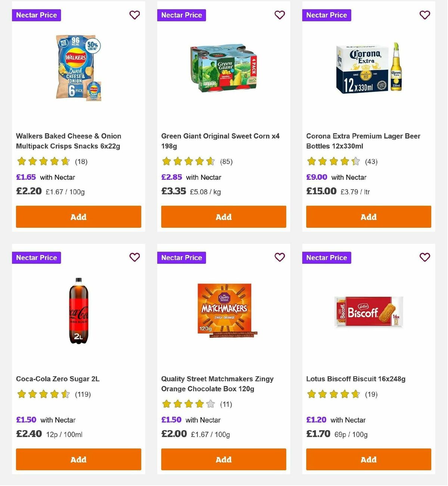Viewport: 448px width, 486px height.
Task: Add Corona Extra to favourites via heart icon
Action: click(424, 15)
